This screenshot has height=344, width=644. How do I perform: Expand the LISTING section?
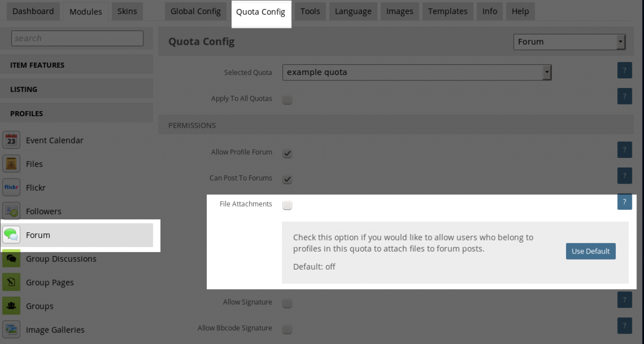tap(76, 89)
